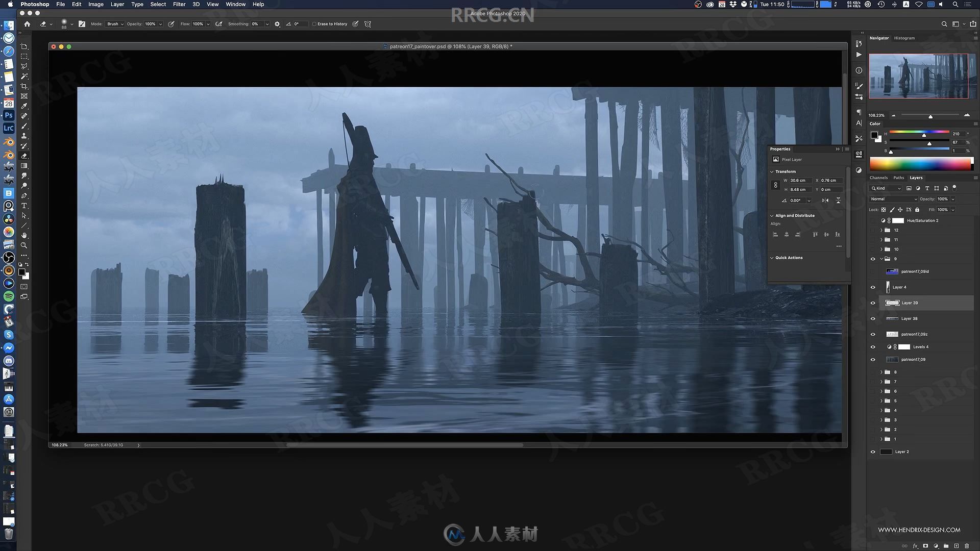Toggle layer filtering switch on

click(x=954, y=188)
